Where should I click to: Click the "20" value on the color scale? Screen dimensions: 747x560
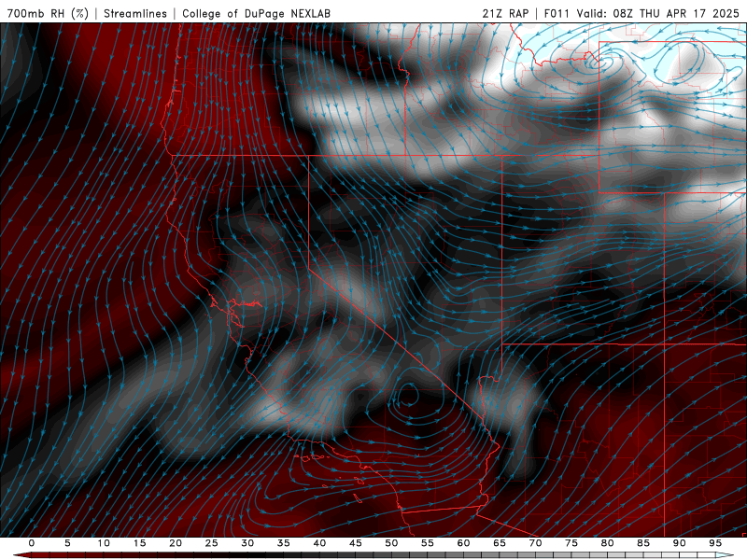(x=176, y=543)
